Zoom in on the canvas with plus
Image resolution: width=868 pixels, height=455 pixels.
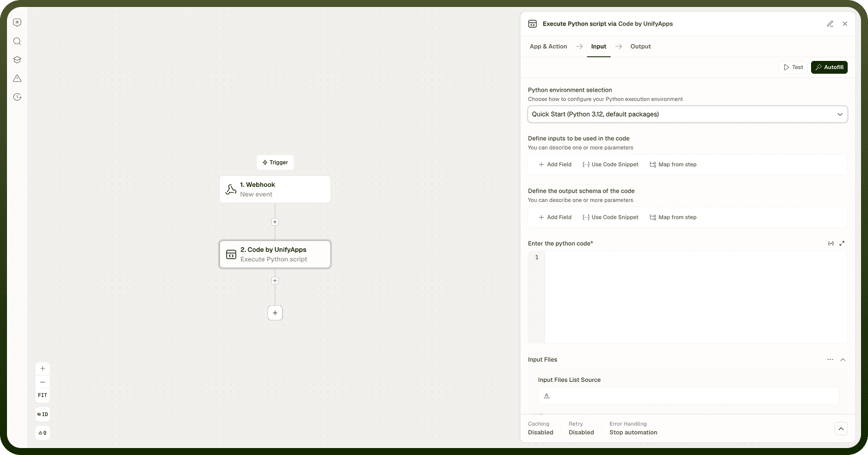coord(42,369)
